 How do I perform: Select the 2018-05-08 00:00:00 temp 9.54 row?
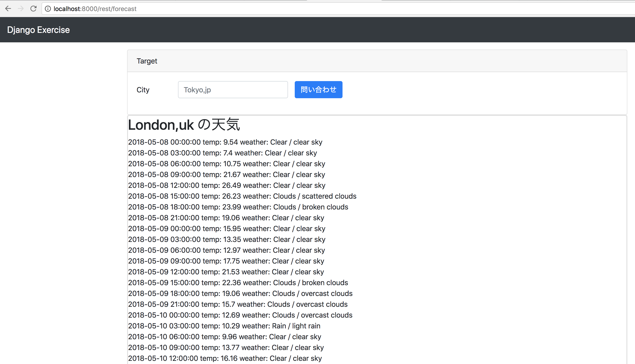[225, 142]
